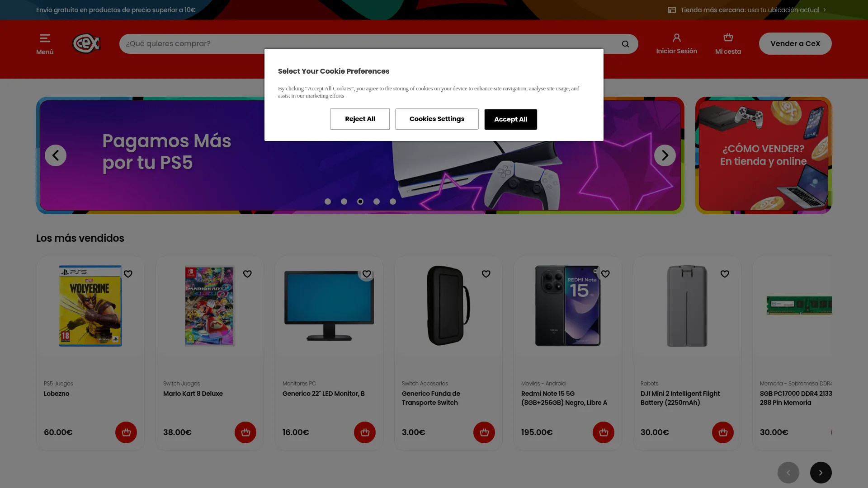Add Lobezno to basket
Viewport: 868px width, 488px height.
click(126, 432)
